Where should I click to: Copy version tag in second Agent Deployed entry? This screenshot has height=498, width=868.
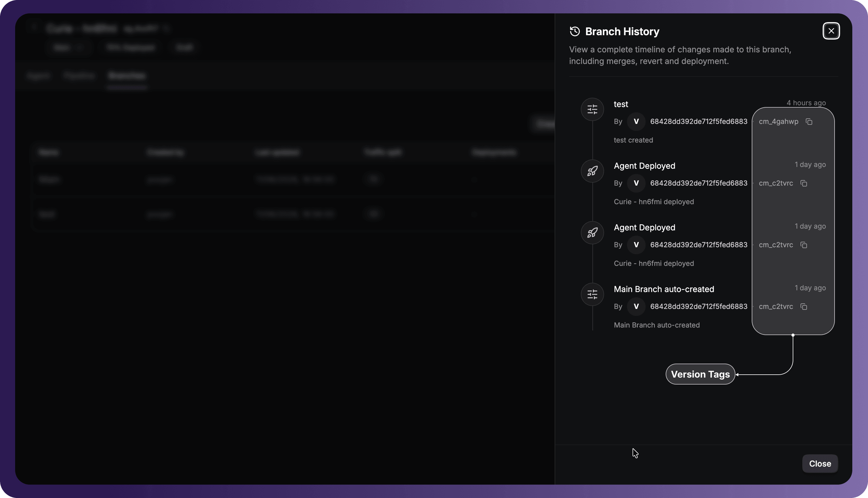pos(804,245)
